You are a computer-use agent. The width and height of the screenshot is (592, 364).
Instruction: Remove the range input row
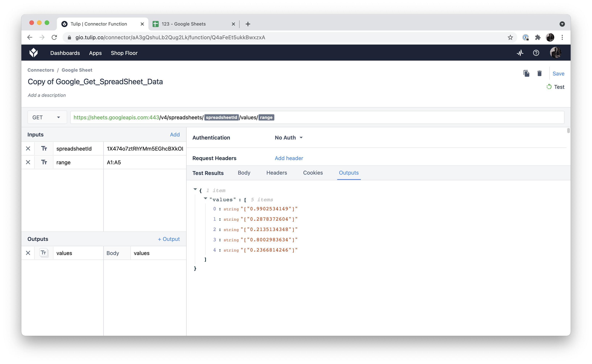click(28, 162)
